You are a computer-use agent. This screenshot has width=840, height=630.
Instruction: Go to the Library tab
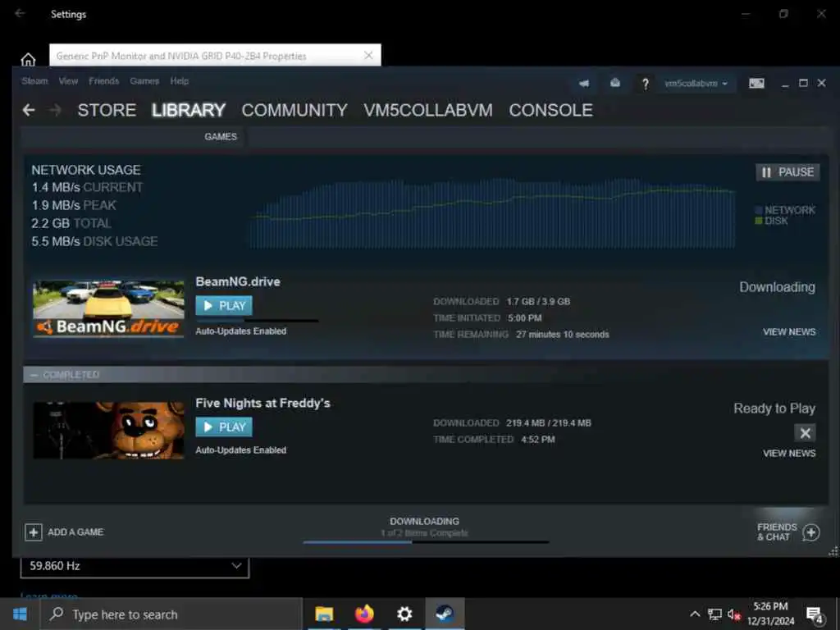[189, 111]
